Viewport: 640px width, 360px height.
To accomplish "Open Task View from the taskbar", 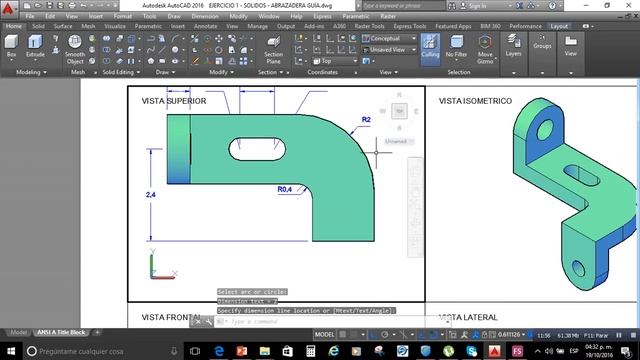I will pos(195,351).
